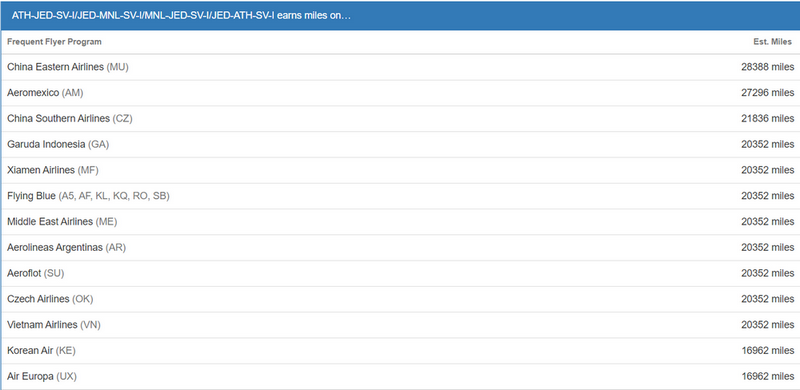The image size is (800, 390).
Task: Click miles value in Xiamen Airlines row
Action: (x=767, y=170)
